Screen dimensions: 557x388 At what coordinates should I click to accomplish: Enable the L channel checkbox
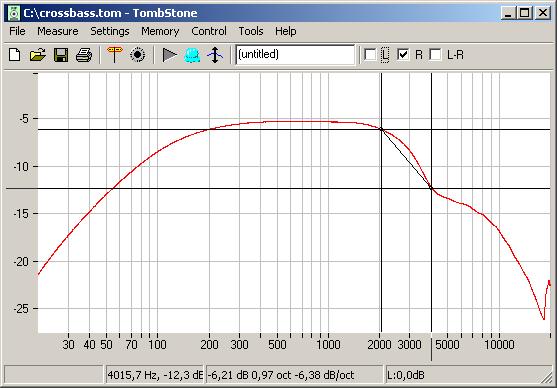[370, 55]
